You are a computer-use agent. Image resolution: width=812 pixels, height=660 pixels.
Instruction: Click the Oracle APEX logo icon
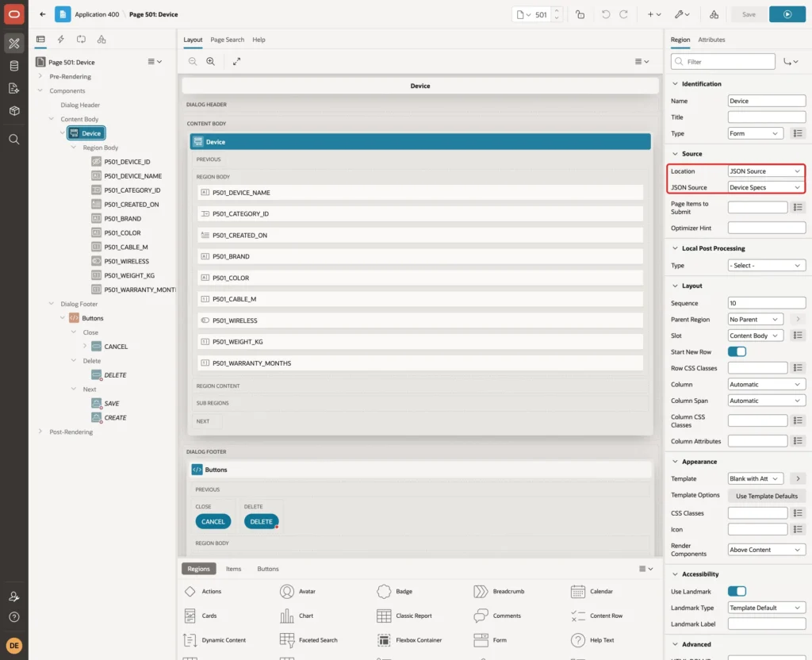click(x=14, y=14)
